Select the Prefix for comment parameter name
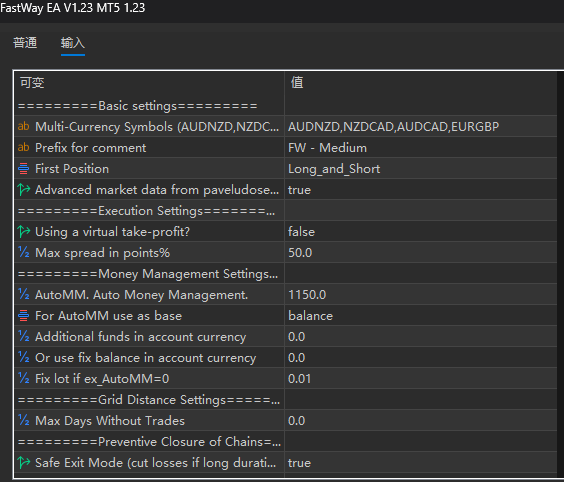Viewport: 564px width, 482px height. click(91, 147)
